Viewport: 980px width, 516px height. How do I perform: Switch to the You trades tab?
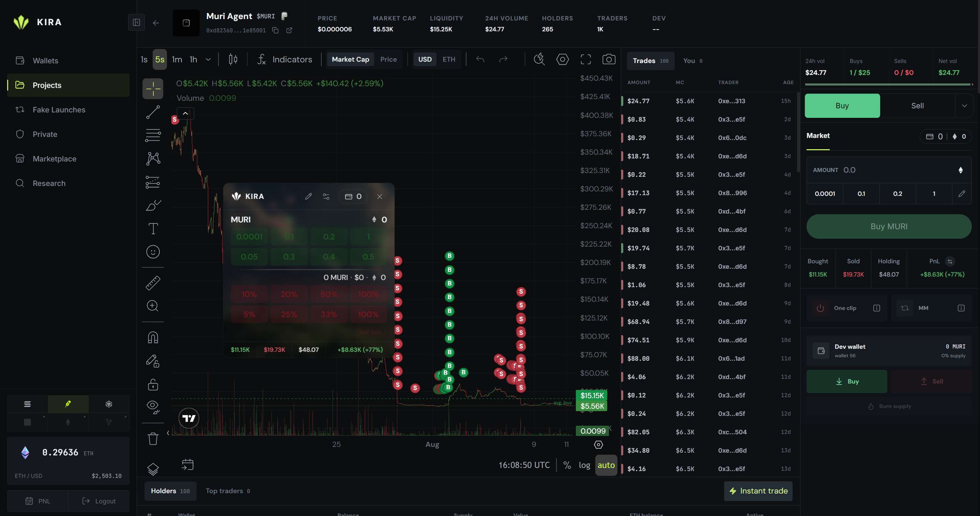point(693,61)
